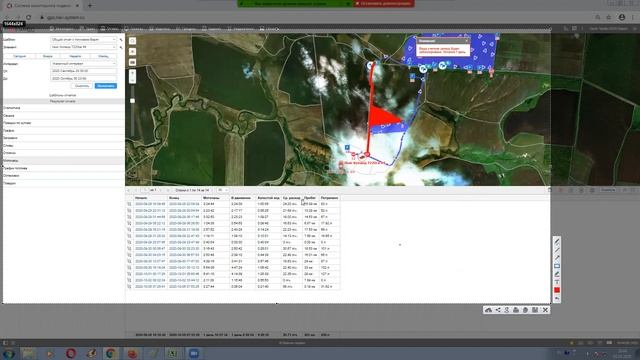Open the Шаблоны отчетов section
The image size is (640, 360).
click(x=62, y=95)
